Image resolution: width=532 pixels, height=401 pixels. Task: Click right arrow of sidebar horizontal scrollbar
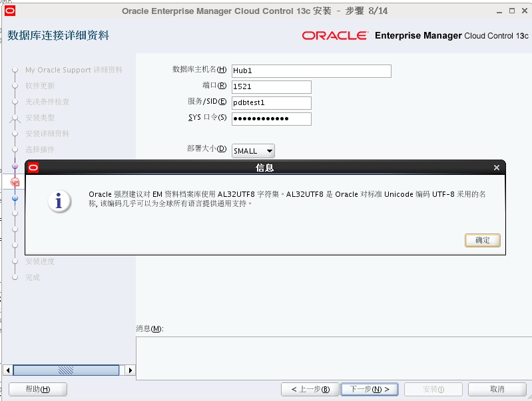pyautogui.click(x=131, y=370)
